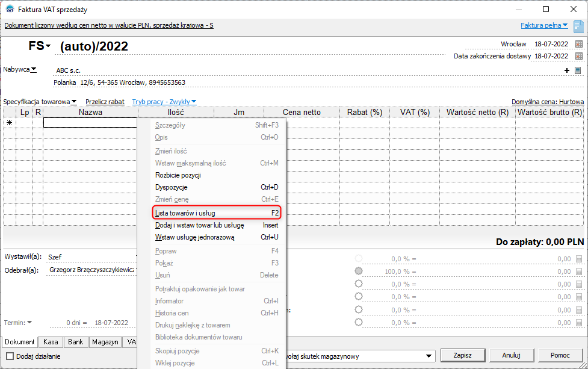588x369 pixels.
Task: Switch to the Kasa tab
Action: click(x=51, y=342)
